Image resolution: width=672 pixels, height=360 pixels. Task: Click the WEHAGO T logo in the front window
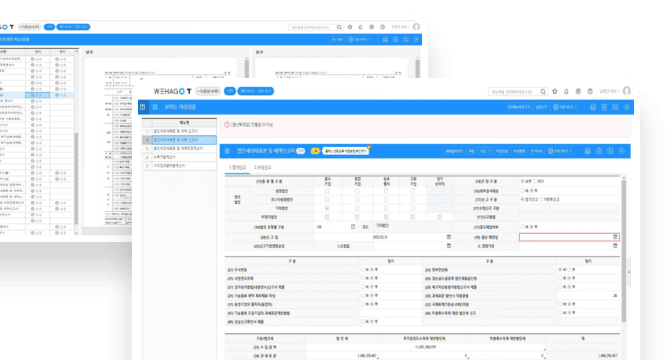coord(172,91)
